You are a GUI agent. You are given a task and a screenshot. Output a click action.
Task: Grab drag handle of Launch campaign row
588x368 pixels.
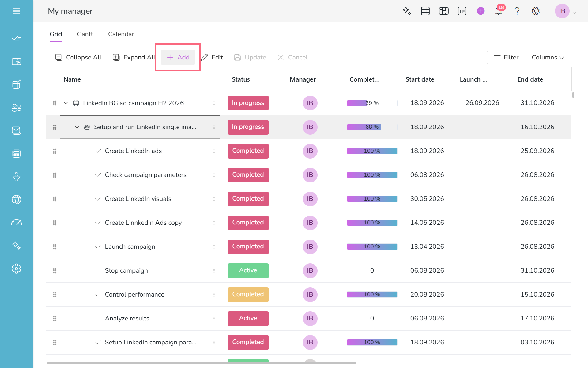pos(55,247)
